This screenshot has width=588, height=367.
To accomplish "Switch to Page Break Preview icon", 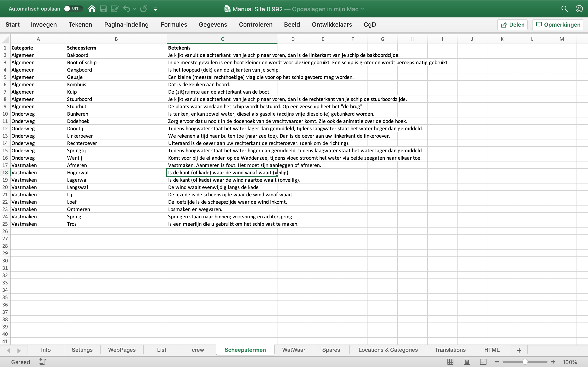I will point(483,362).
